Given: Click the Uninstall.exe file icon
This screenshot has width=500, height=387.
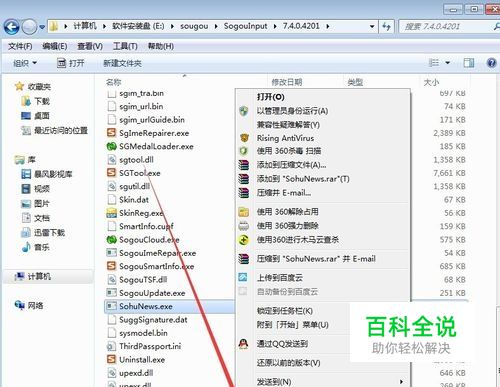Looking at the screenshot, I should tap(111, 359).
